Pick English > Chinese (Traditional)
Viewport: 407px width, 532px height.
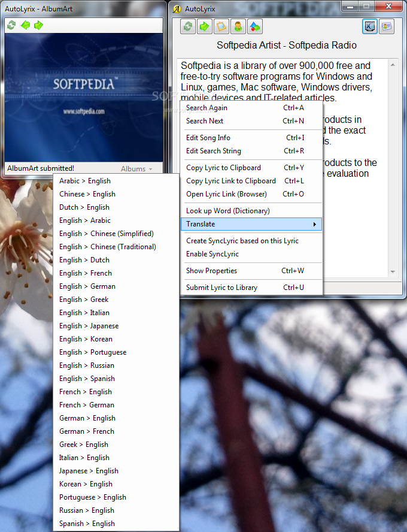pos(116,247)
